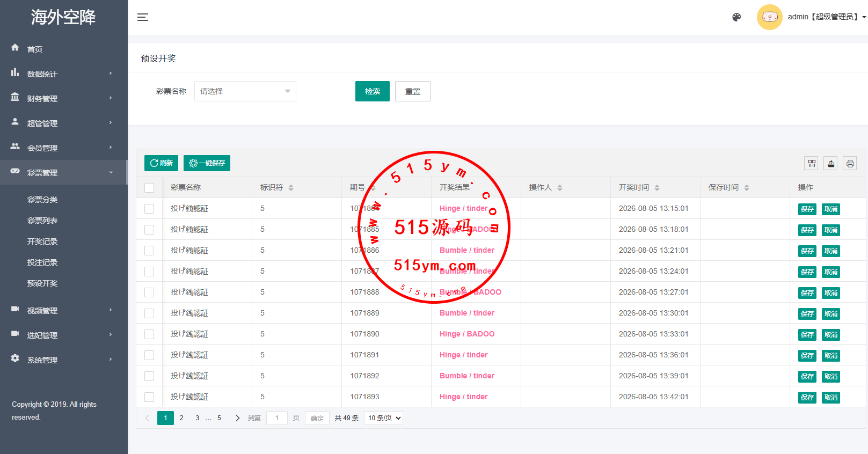868x454 pixels.
Task: Check the row with 期号 1071885
Action: coord(149,230)
